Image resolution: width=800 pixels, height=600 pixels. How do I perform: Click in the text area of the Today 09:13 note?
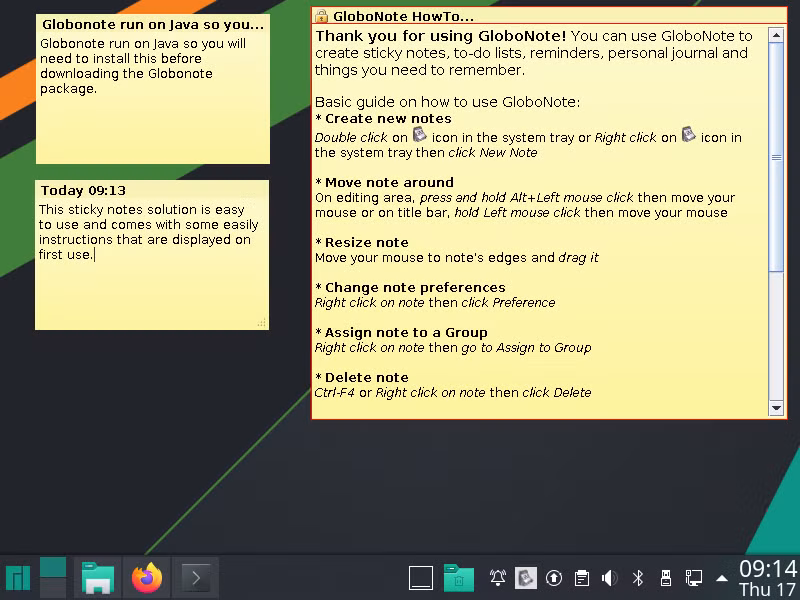click(152, 264)
